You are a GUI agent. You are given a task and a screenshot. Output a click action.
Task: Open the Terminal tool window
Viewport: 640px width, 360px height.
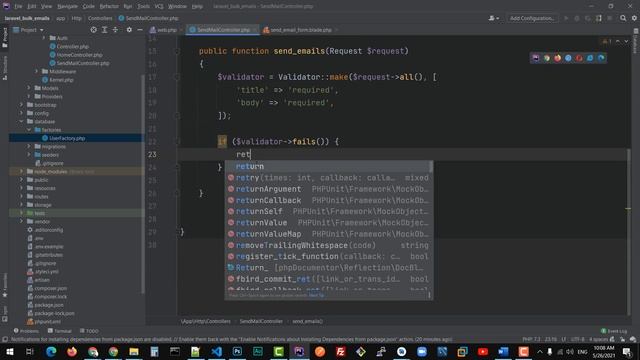(60, 331)
